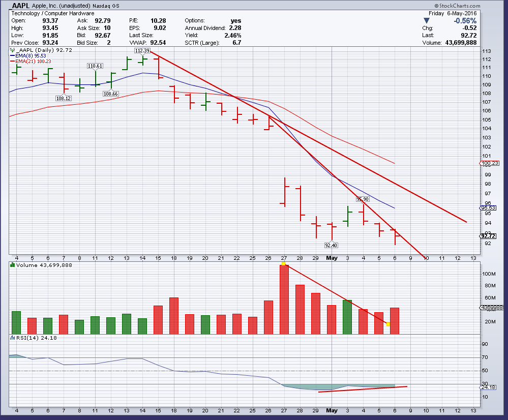Click the RSI(14) 24.18 legend text

point(37,338)
